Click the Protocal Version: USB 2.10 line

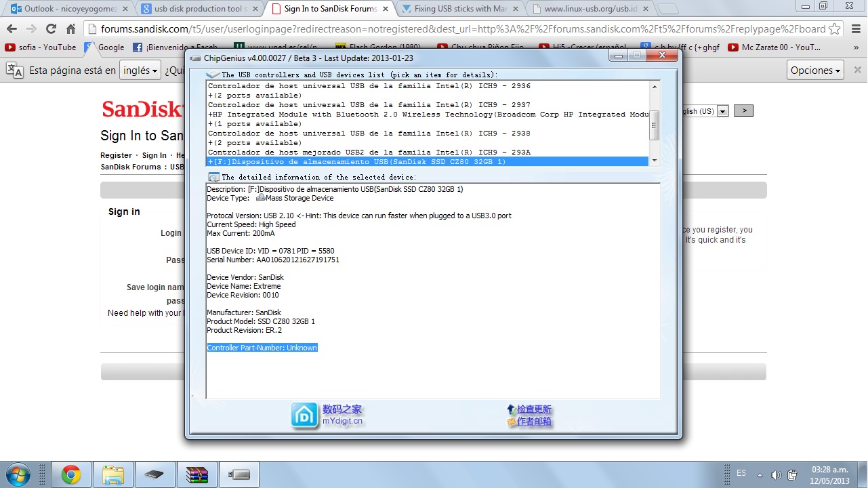(359, 216)
